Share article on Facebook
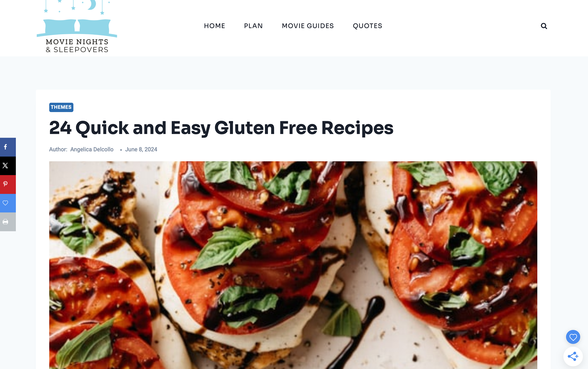 coord(8,147)
